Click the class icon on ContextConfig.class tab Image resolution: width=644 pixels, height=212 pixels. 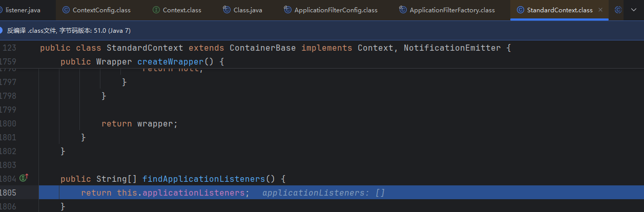point(66,10)
